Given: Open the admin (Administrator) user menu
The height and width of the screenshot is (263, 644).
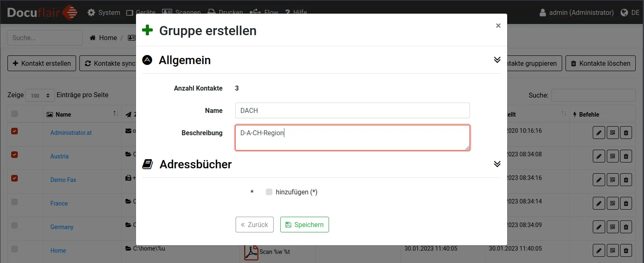Looking at the screenshot, I should coord(576,13).
